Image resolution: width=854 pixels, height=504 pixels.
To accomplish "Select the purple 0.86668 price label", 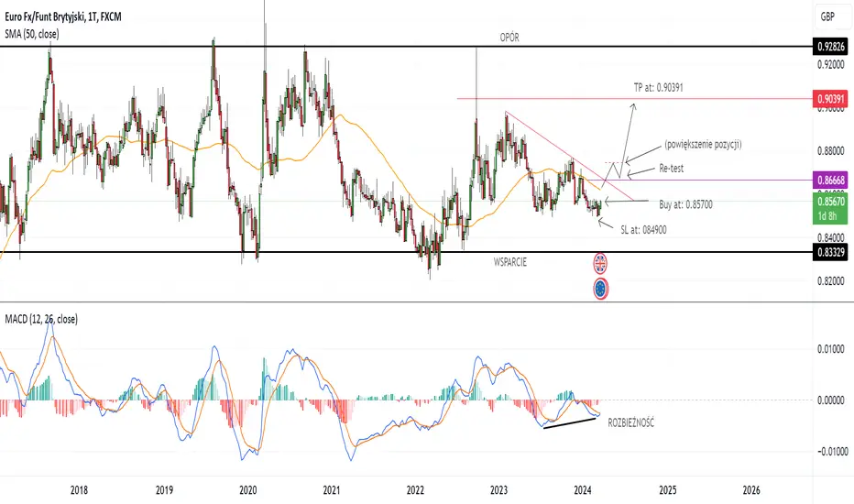I will (x=831, y=180).
